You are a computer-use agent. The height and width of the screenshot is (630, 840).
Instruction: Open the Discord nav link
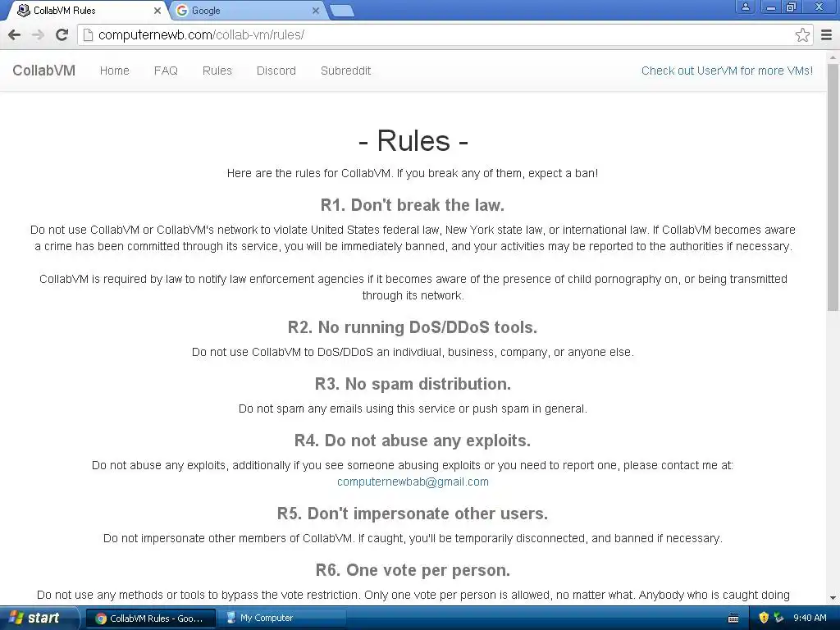[x=276, y=71]
